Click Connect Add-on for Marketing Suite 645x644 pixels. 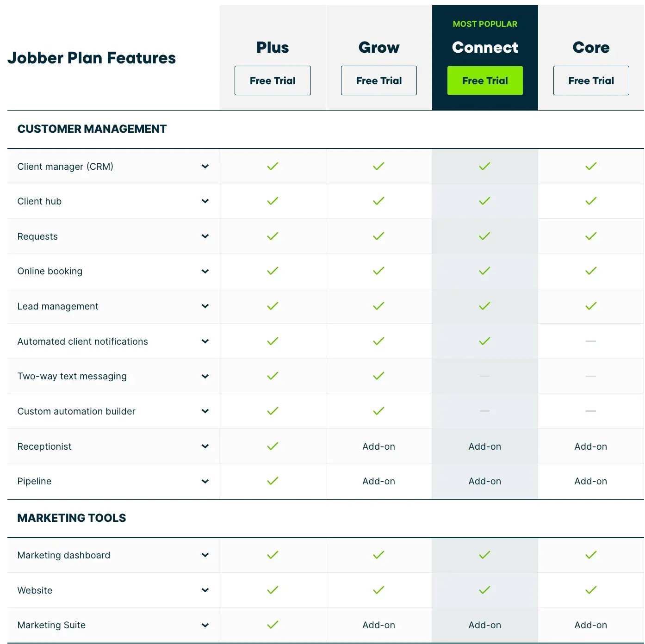pyautogui.click(x=484, y=625)
